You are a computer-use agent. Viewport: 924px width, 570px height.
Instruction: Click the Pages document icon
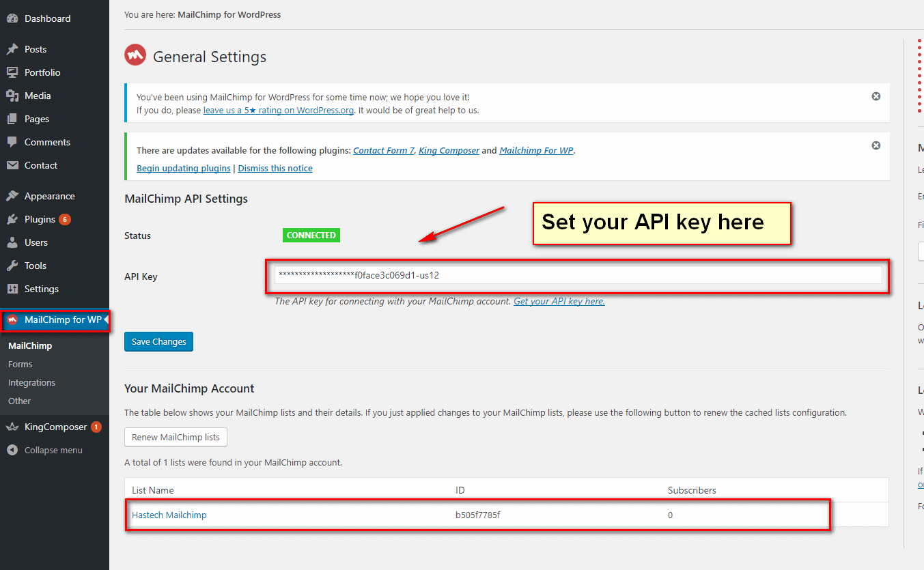pos(12,119)
